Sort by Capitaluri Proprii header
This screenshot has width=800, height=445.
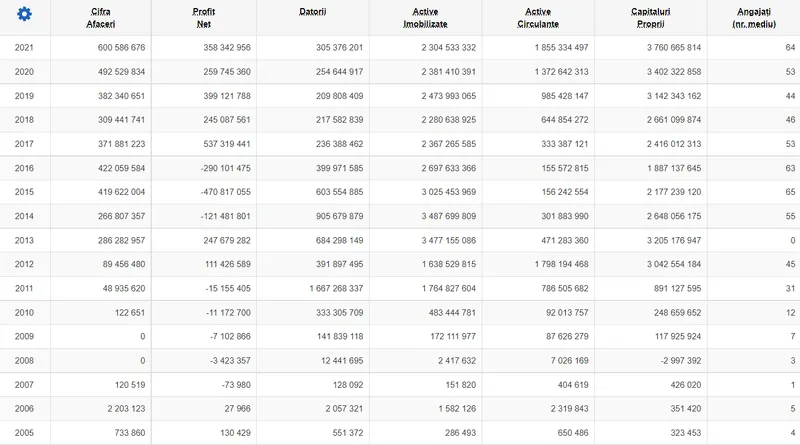click(650, 16)
